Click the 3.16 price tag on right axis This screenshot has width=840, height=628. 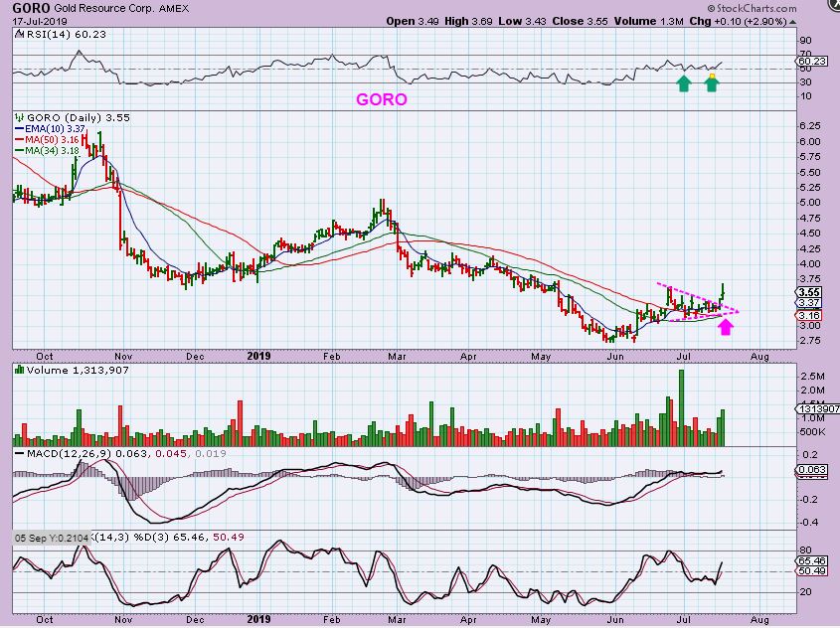point(808,315)
